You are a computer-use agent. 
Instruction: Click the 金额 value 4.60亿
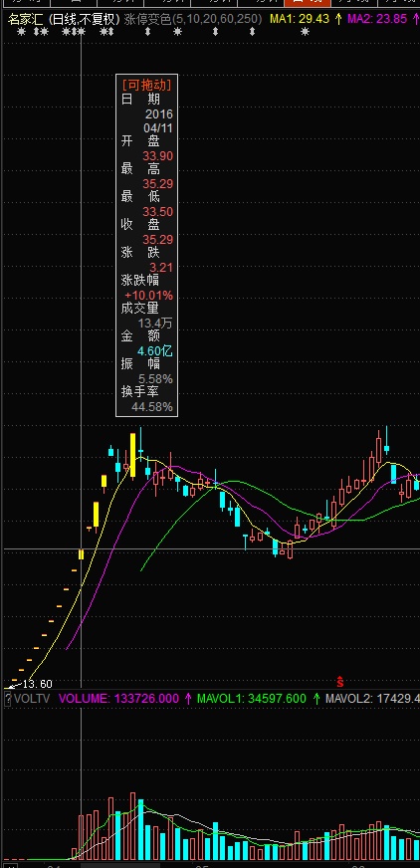coord(155,351)
